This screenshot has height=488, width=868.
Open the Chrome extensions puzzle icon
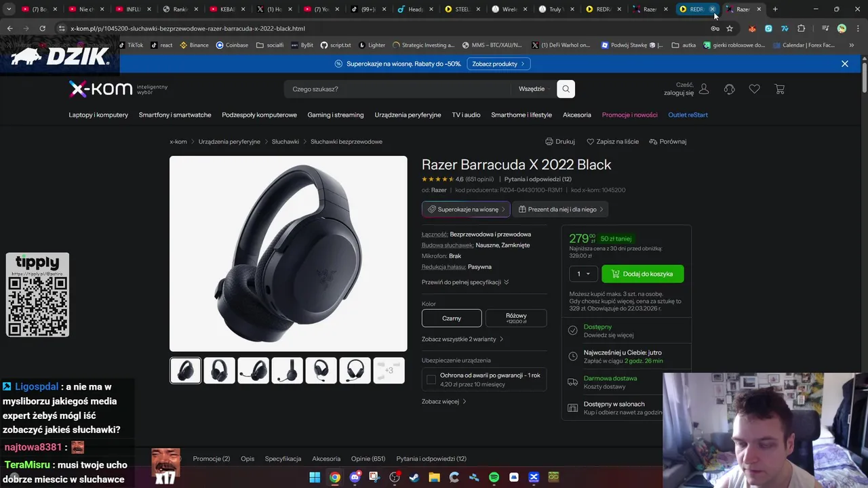coord(802,28)
